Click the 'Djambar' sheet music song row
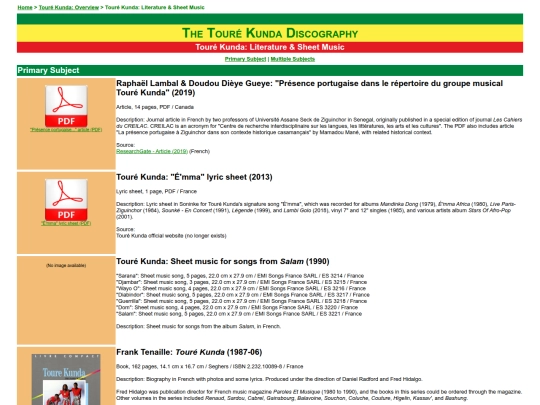This screenshot has width=540, height=405. 241,282
